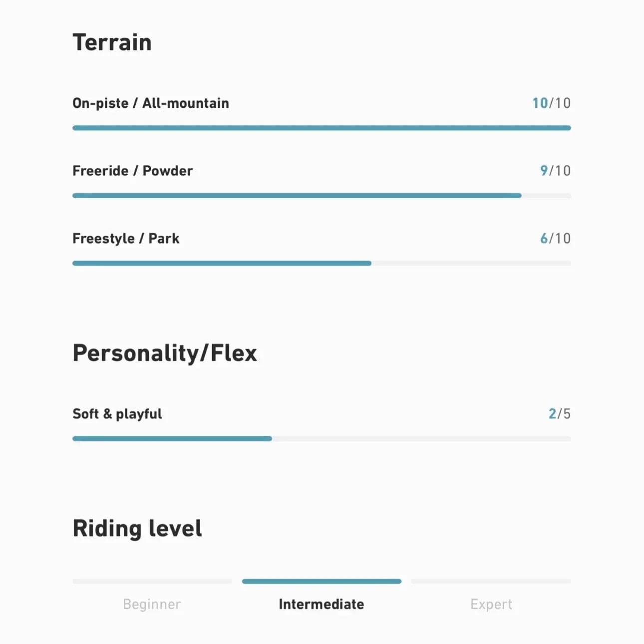Select the Freeride / Powder label
This screenshot has height=644, width=644.
pos(132,171)
